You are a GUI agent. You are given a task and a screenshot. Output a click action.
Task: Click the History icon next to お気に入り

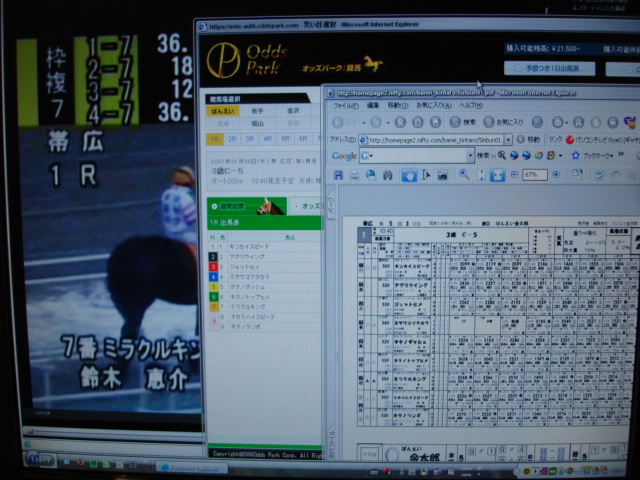(538, 122)
